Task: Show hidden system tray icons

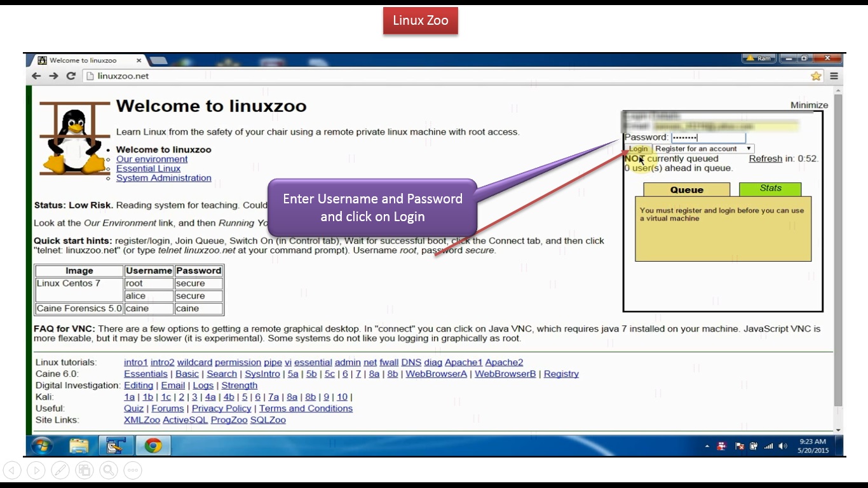Action: (707, 446)
